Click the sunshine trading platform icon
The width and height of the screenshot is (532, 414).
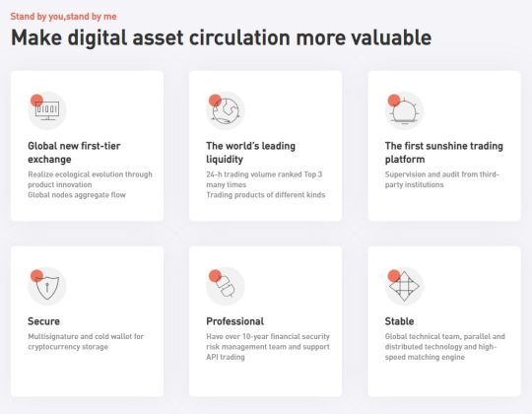(404, 110)
